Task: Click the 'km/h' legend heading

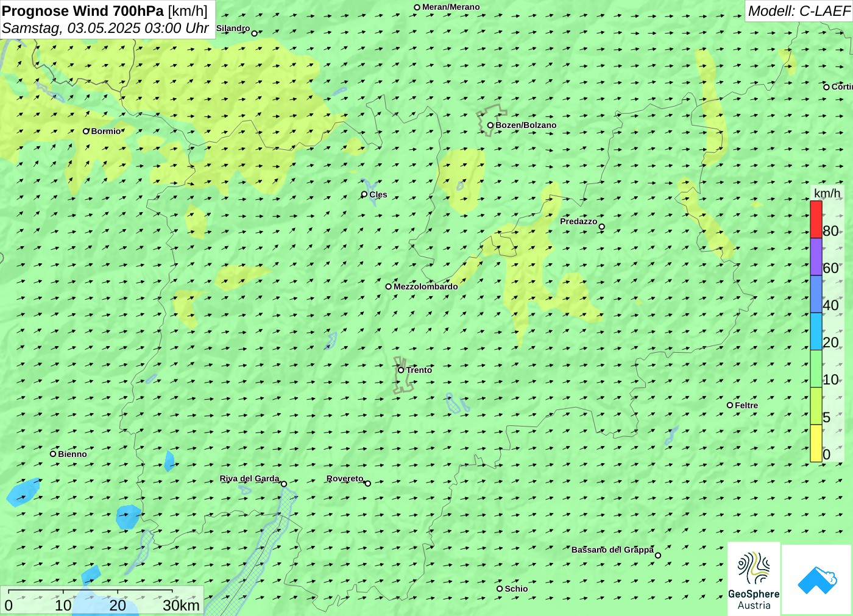Action: (827, 193)
